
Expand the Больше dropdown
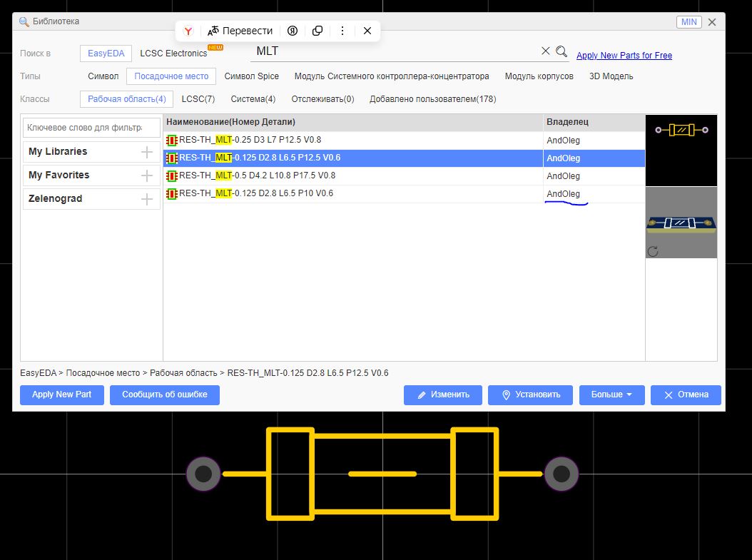[611, 395]
